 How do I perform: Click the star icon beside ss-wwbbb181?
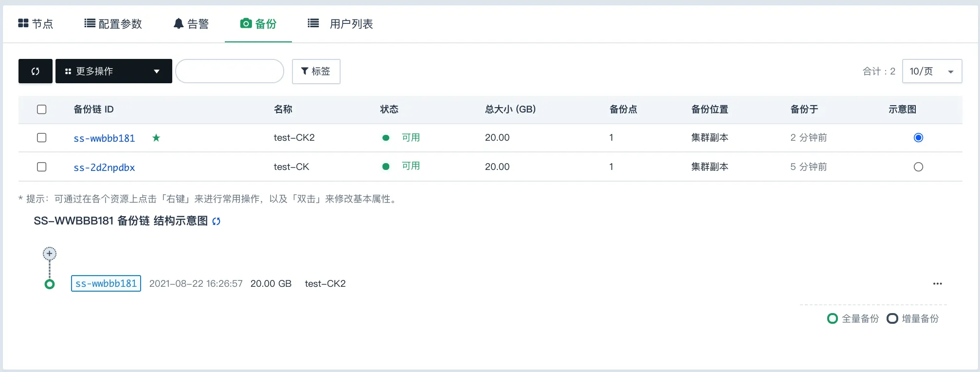(156, 138)
